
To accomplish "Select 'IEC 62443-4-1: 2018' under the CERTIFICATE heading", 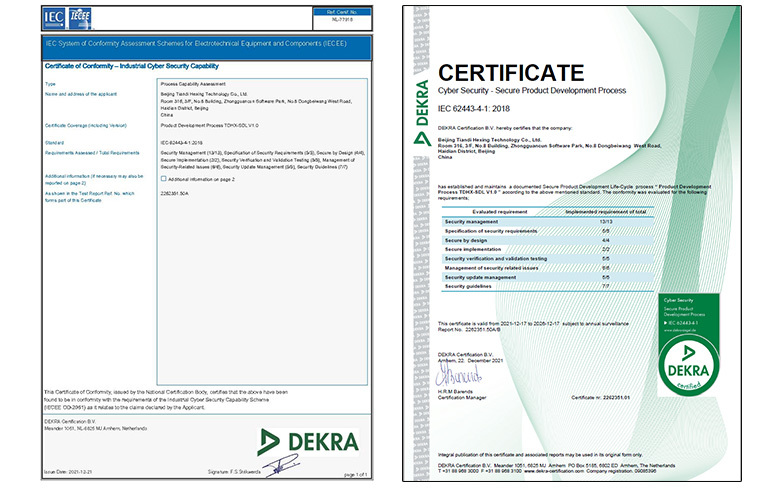I will (x=474, y=108).
